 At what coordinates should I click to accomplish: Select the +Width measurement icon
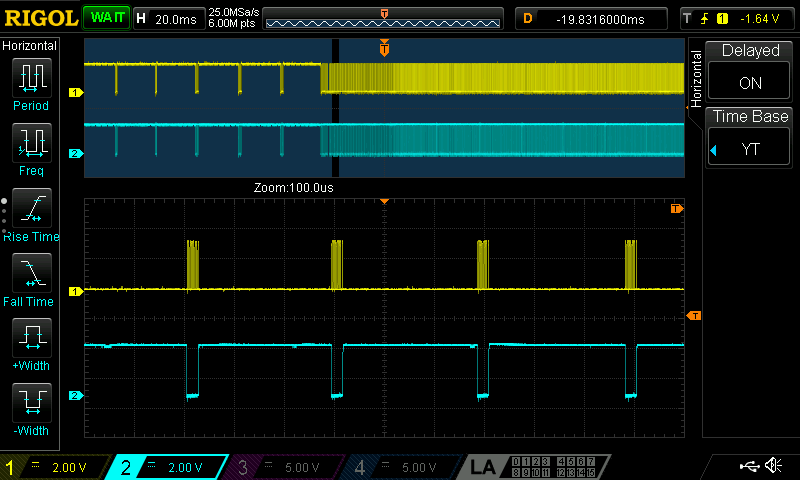click(30, 342)
